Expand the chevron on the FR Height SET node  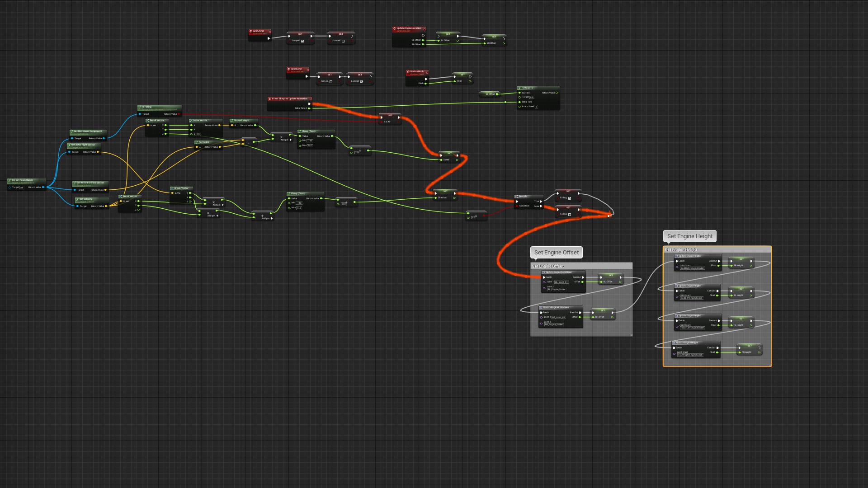click(759, 348)
